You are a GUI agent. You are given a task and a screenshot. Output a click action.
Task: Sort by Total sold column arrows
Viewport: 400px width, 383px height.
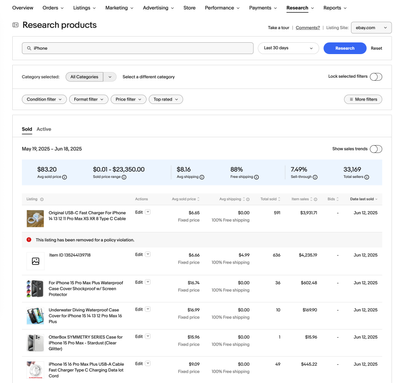coord(279,199)
